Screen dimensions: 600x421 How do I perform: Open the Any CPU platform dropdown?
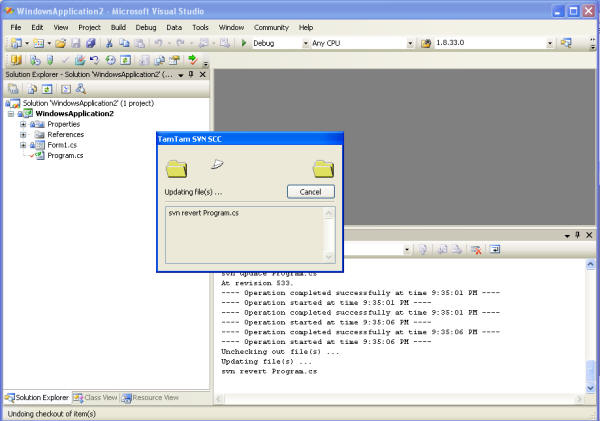(x=410, y=44)
